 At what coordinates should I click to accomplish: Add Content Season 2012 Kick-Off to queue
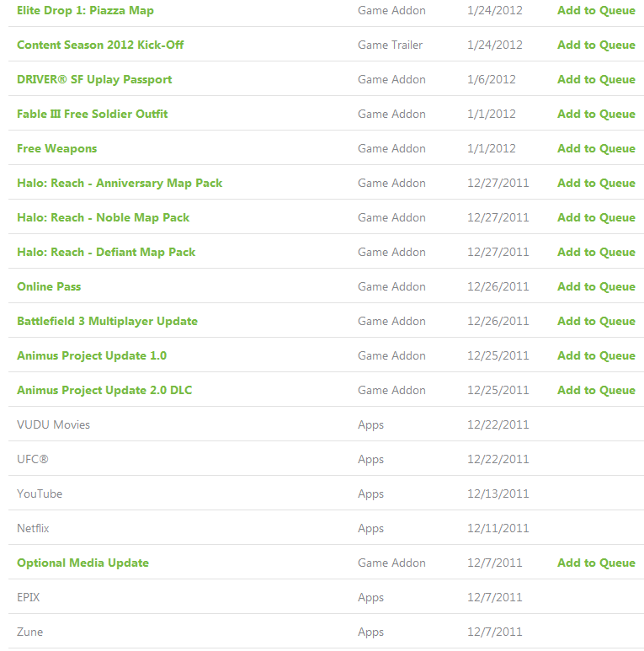[x=596, y=45]
